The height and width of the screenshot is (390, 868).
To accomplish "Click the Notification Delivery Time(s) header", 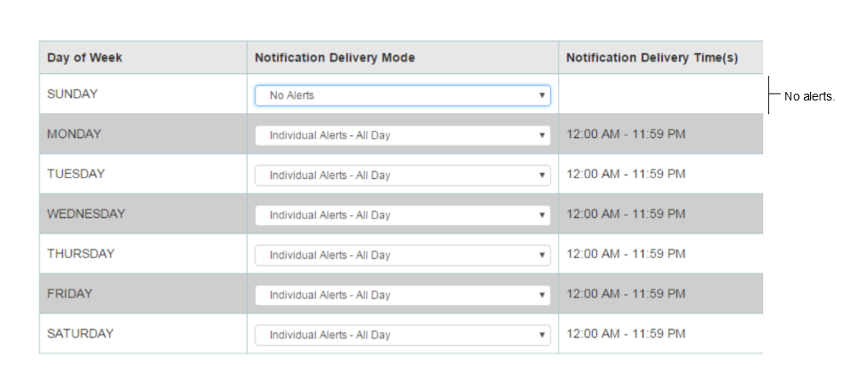I will pos(652,58).
